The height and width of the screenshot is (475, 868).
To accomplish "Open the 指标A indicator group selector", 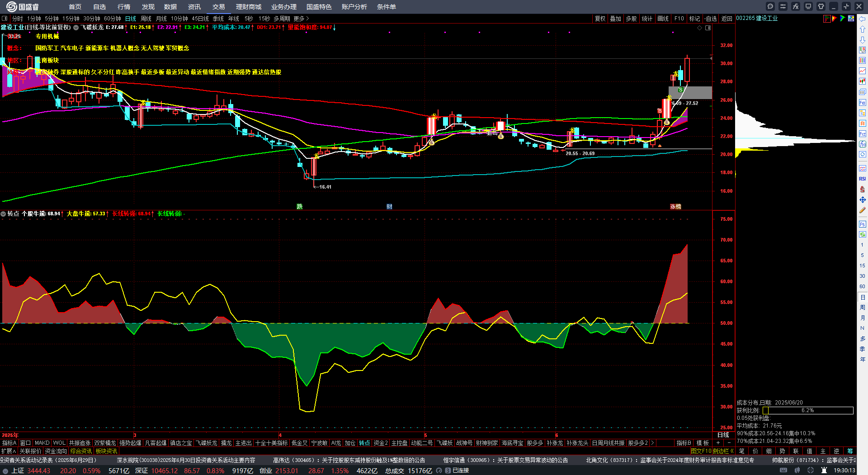I will point(9,443).
